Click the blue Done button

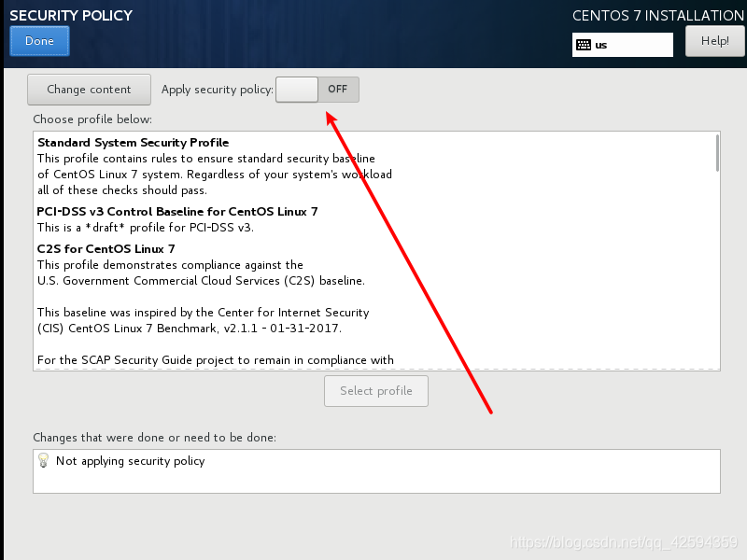(39, 41)
